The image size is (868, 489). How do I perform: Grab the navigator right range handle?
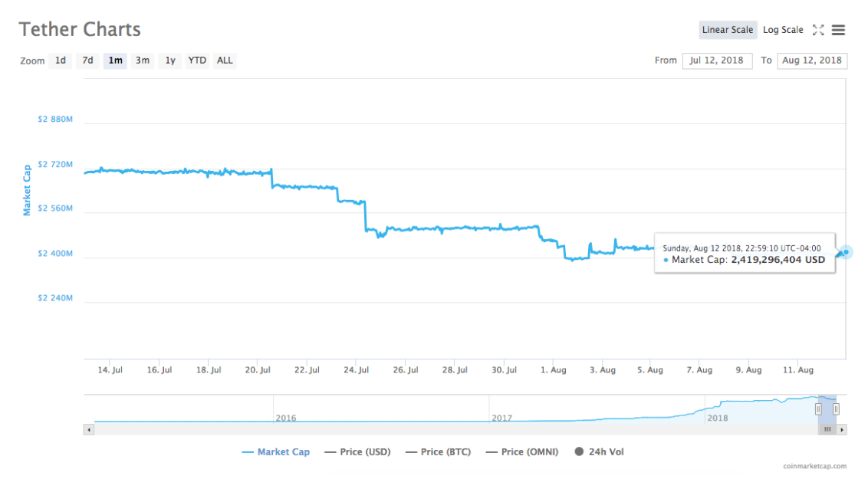coord(836,409)
